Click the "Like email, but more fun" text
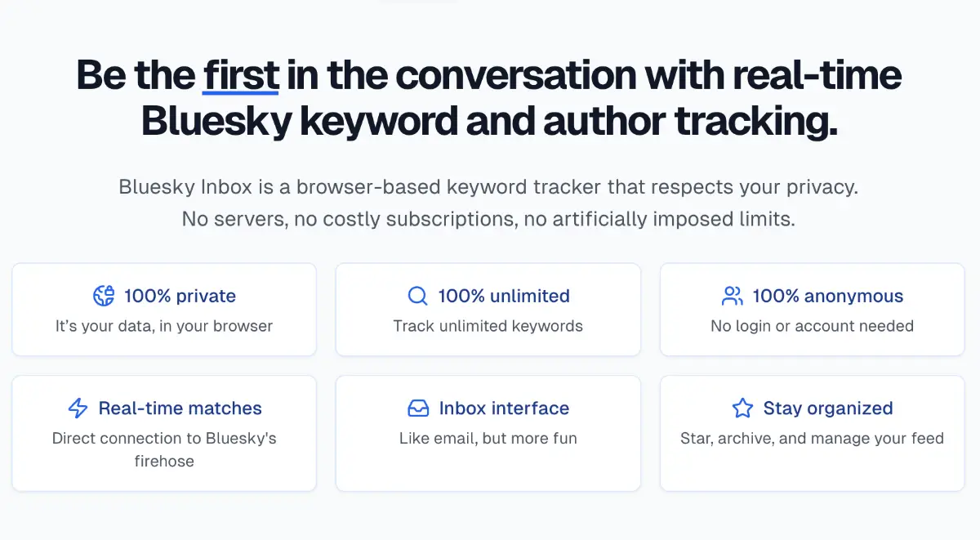Viewport: 980px width, 540px height. (488, 438)
